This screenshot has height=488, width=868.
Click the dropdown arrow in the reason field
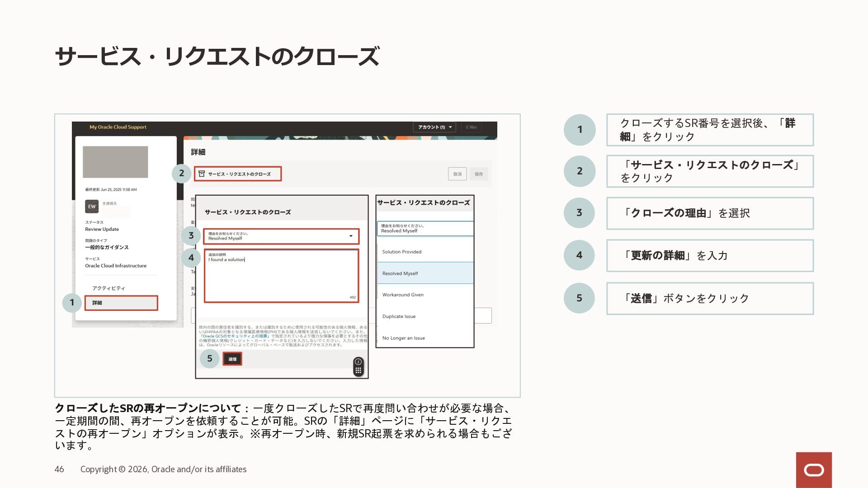[x=351, y=236]
